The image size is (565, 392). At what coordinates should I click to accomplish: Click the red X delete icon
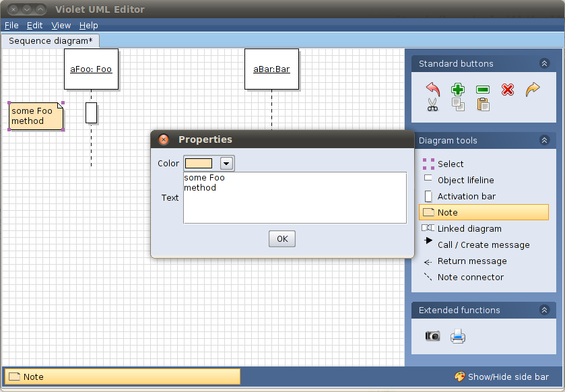pyautogui.click(x=508, y=90)
